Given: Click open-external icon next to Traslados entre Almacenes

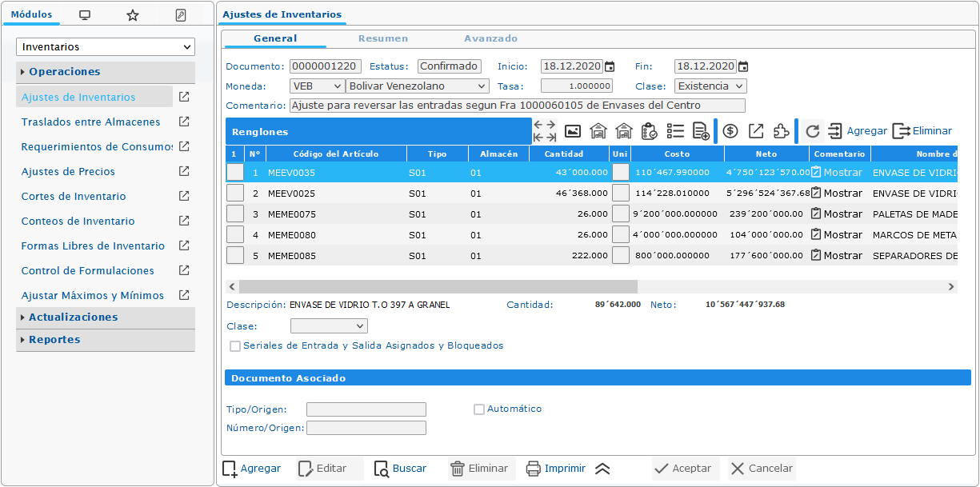Looking at the screenshot, I should point(184,122).
